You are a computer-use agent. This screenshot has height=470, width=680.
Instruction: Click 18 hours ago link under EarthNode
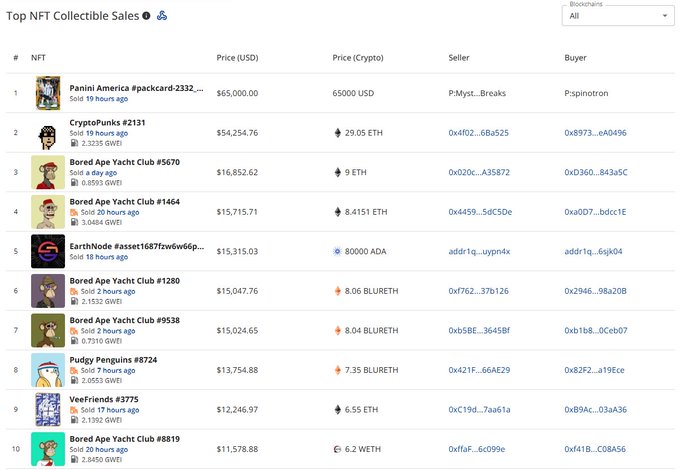click(x=107, y=257)
